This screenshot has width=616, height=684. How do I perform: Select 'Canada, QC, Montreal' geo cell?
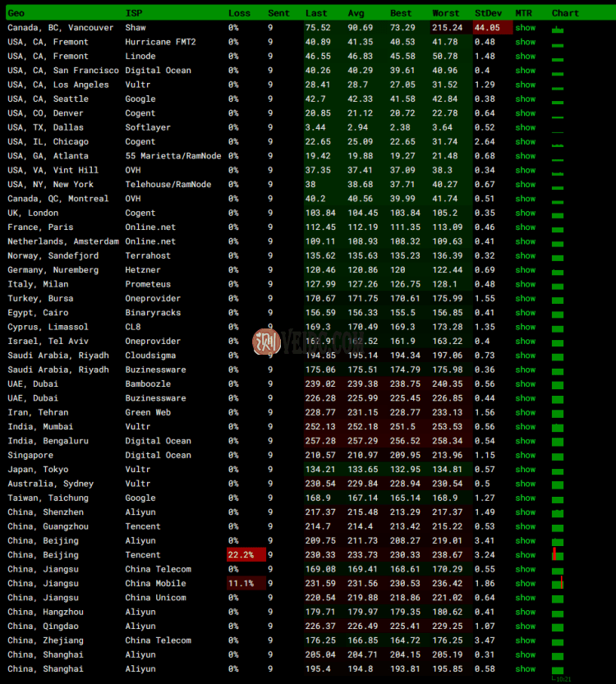(x=58, y=199)
